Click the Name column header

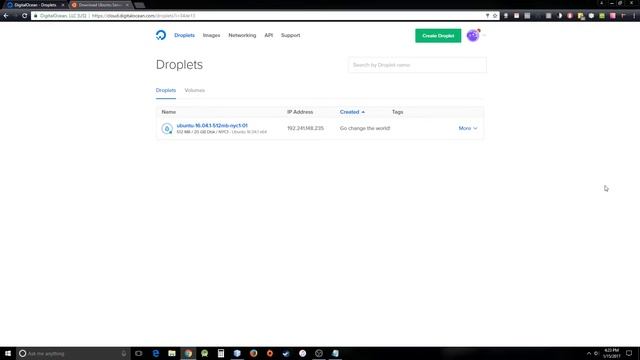point(169,112)
